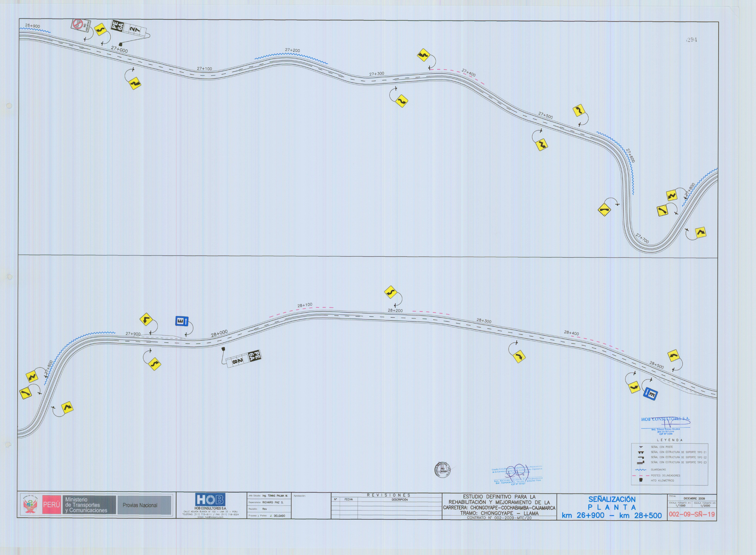Click the Provias Nacional label

pyautogui.click(x=140, y=505)
